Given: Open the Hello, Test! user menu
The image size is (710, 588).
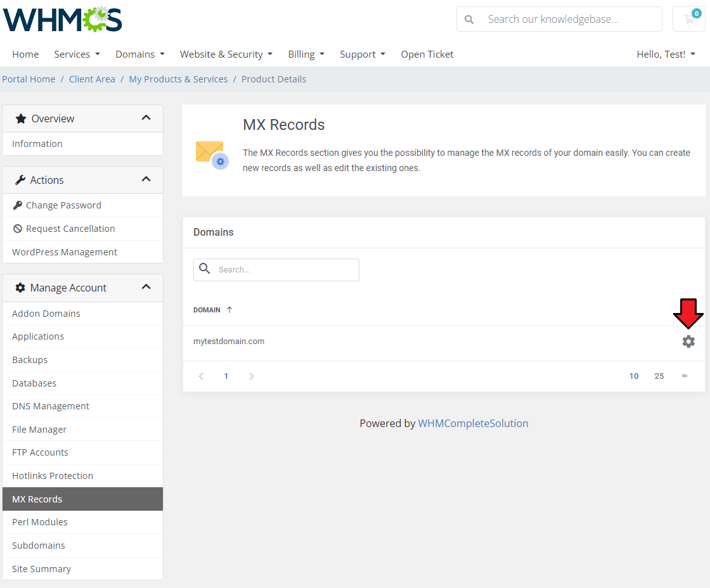Looking at the screenshot, I should (666, 54).
